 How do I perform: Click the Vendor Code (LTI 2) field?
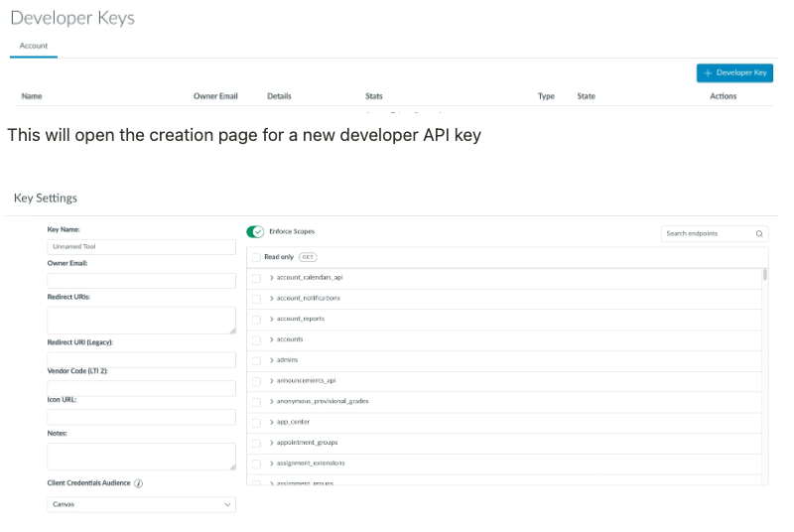[x=141, y=389]
